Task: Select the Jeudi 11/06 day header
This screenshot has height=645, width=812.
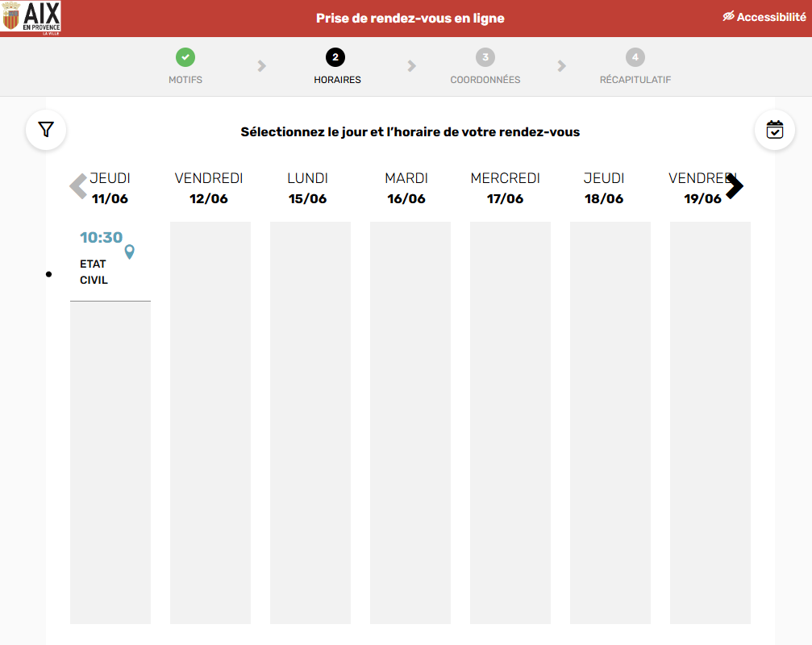Action: coord(110,188)
